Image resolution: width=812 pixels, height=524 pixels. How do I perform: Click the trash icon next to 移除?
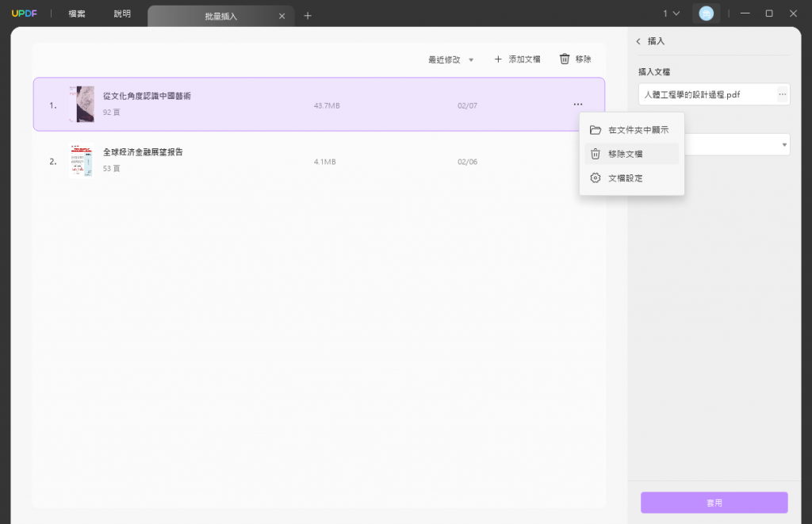tap(565, 59)
